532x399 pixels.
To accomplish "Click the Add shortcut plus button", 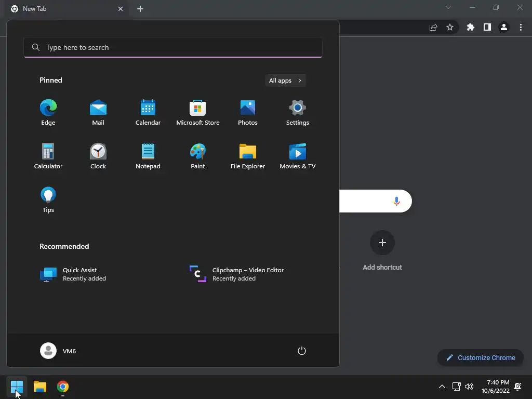I will click(382, 243).
